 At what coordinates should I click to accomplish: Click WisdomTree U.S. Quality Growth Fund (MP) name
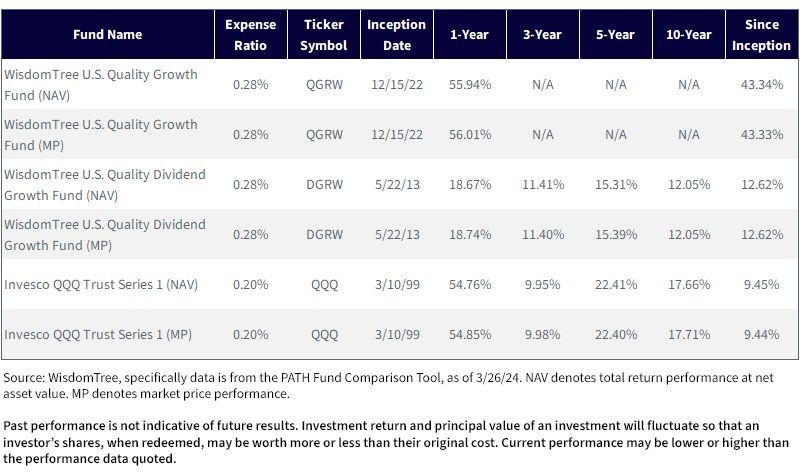point(101,135)
